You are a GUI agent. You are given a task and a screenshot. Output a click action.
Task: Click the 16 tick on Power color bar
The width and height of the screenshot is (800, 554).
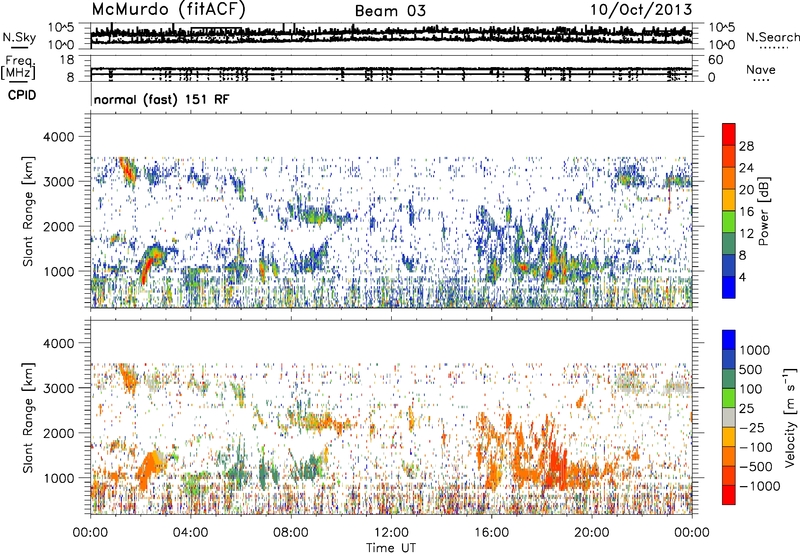point(746,212)
